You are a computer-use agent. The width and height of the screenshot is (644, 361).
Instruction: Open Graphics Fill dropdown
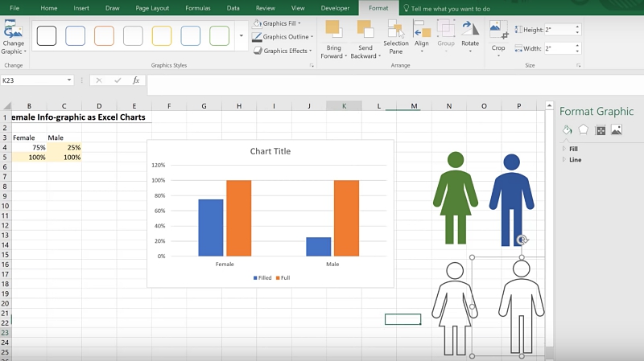coord(277,23)
